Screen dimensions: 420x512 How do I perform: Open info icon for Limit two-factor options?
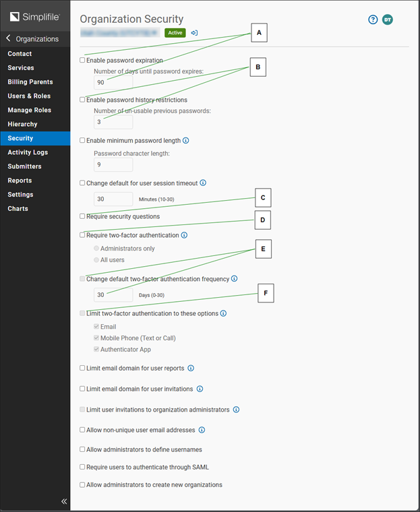[223, 313]
